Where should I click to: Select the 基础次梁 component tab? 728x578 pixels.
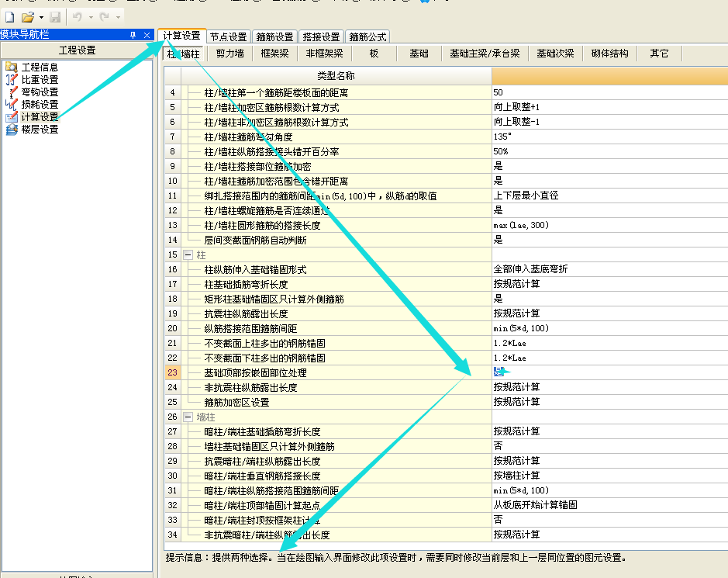[x=555, y=54]
